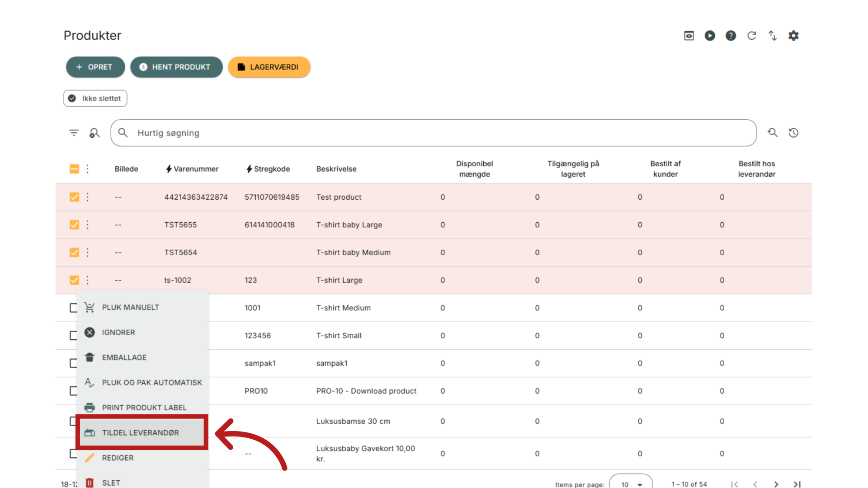Uncheck the T-shirt baby Medium checkbox

click(x=74, y=252)
